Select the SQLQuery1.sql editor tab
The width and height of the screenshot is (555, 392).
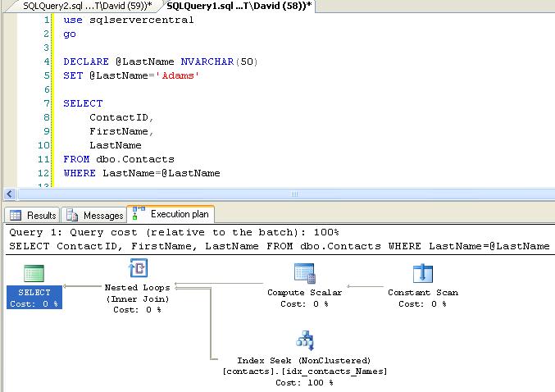click(239, 6)
